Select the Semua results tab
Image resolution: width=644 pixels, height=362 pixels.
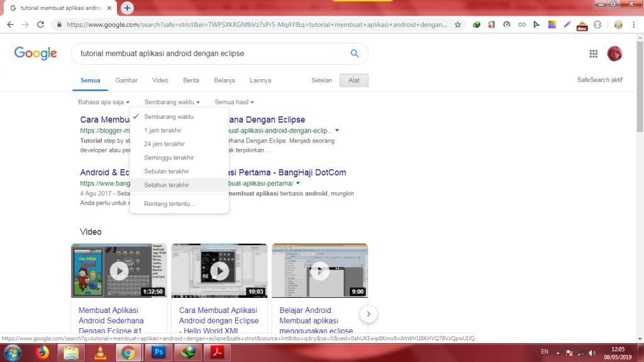click(91, 80)
